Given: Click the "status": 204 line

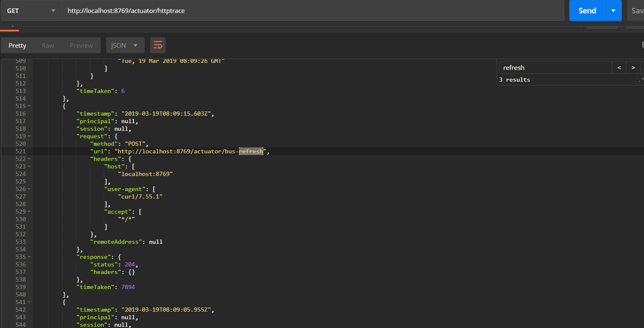Looking at the screenshot, I should coord(114,264).
